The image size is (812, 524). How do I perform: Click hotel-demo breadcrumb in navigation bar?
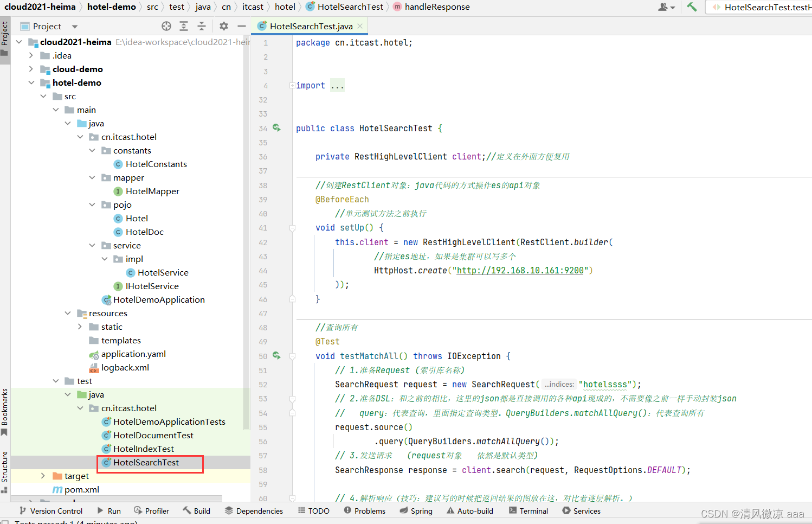click(x=112, y=7)
